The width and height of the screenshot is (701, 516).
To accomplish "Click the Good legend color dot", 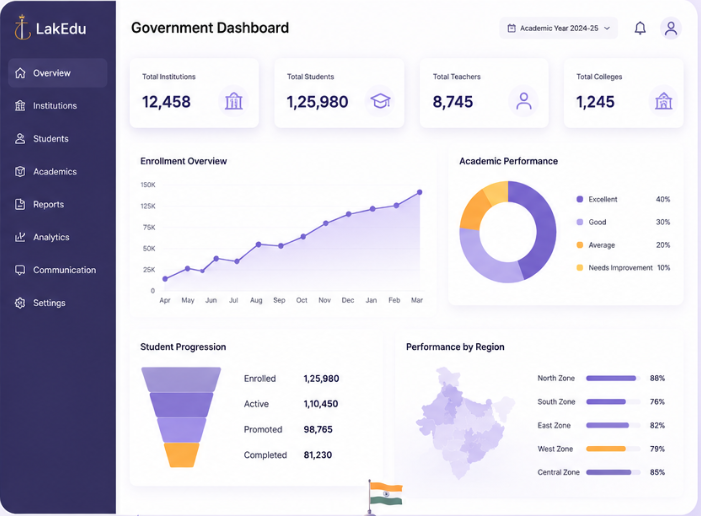I will point(579,222).
